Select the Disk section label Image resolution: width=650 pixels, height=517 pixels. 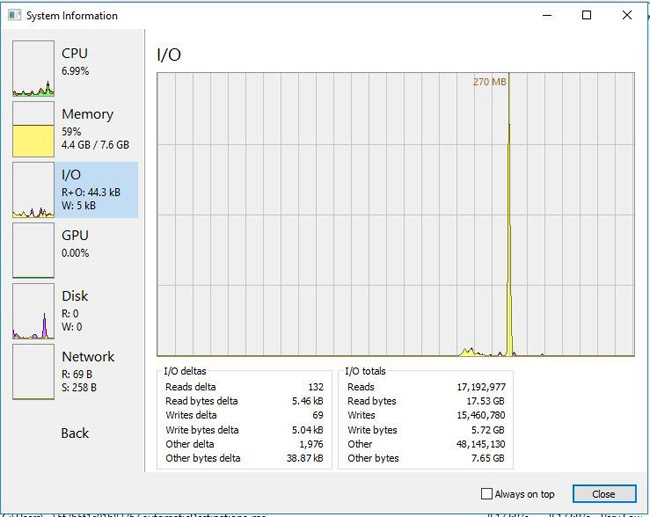click(x=75, y=296)
